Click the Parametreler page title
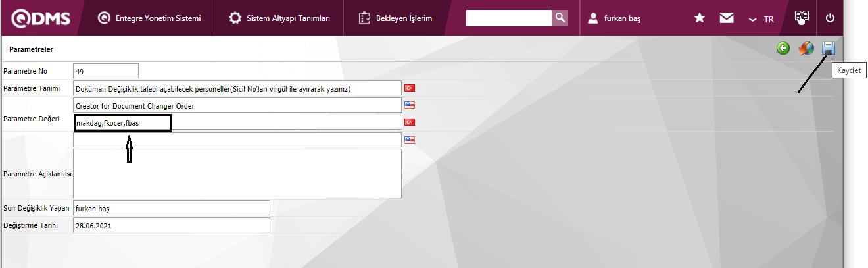This screenshot has width=868, height=268. coord(31,49)
